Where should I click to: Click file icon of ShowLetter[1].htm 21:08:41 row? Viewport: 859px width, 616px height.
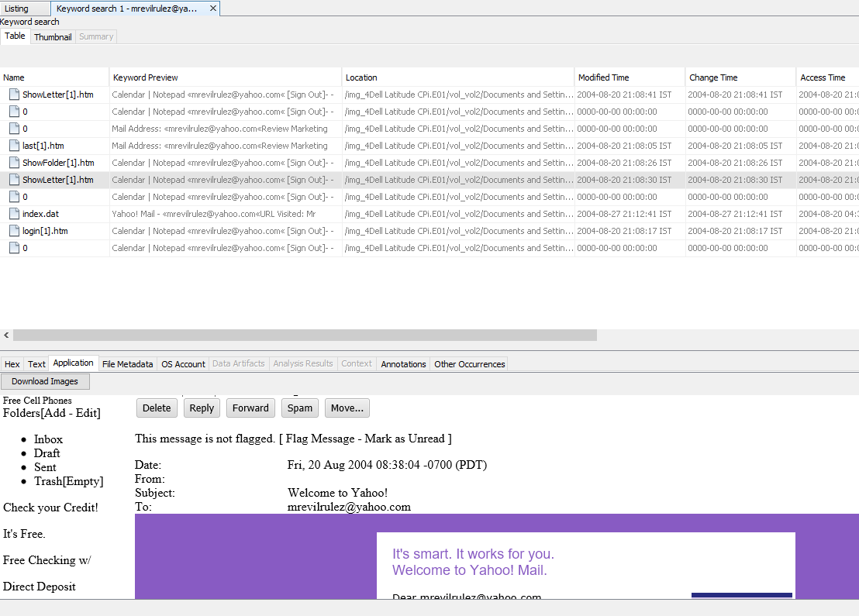coord(14,95)
